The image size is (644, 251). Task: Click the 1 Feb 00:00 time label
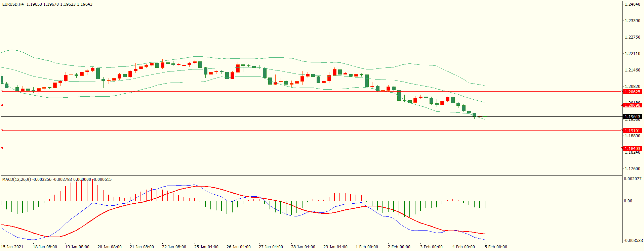[x=367, y=247]
